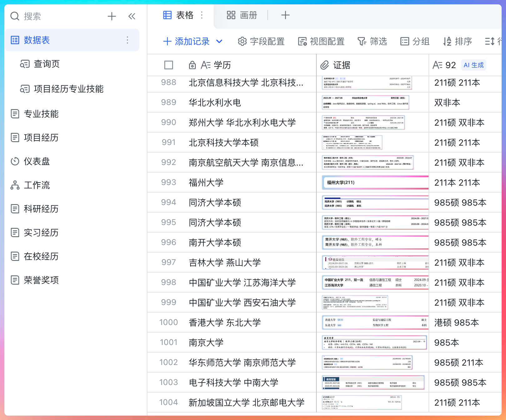
Task: Open the attachment thumbnail for 福州大学 row
Action: (375, 182)
